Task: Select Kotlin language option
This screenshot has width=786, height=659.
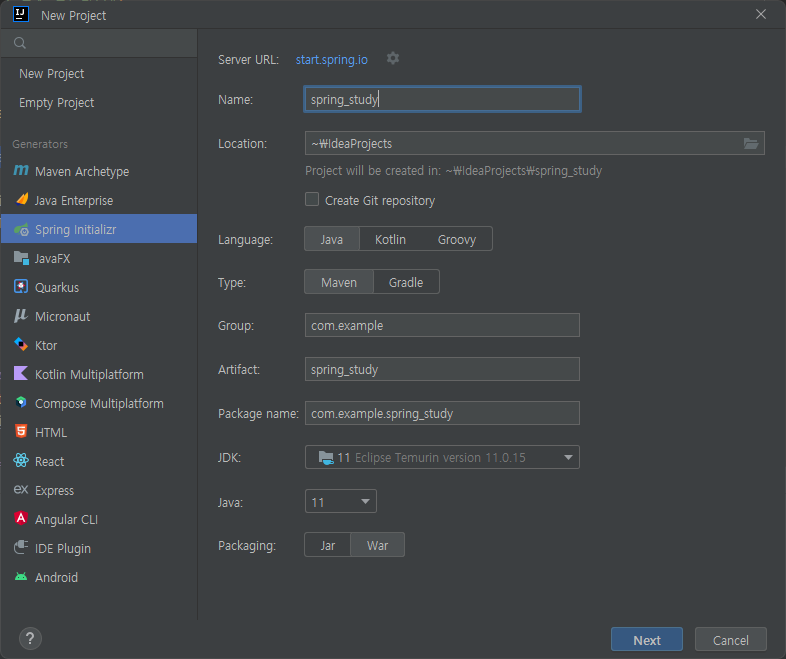Action: (390, 239)
